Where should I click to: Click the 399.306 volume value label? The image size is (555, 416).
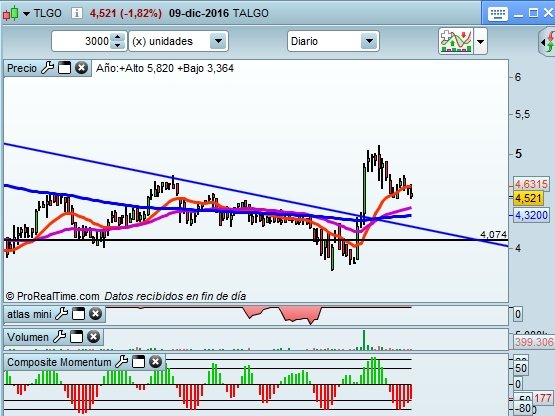pos(534,342)
